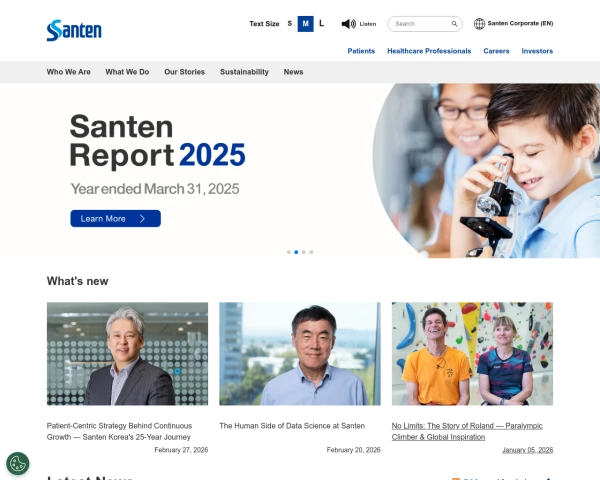
Task: Open Patient-Centric Strategy article title
Action: 119,431
